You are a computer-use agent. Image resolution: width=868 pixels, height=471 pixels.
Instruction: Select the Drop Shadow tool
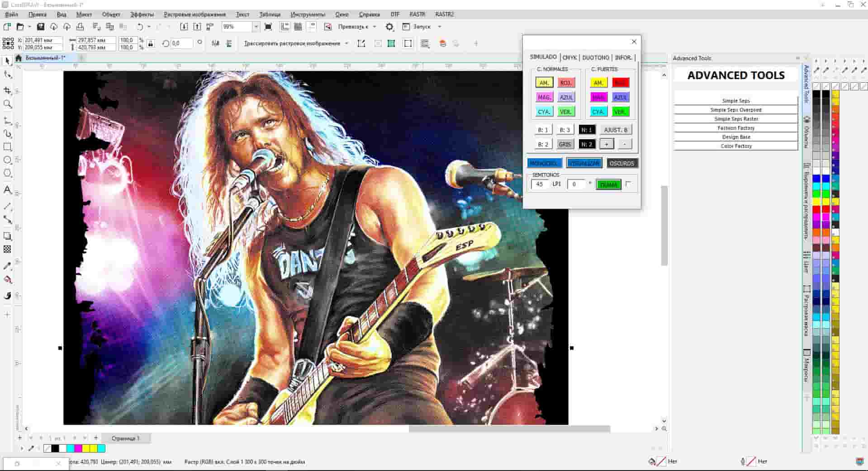pos(7,236)
